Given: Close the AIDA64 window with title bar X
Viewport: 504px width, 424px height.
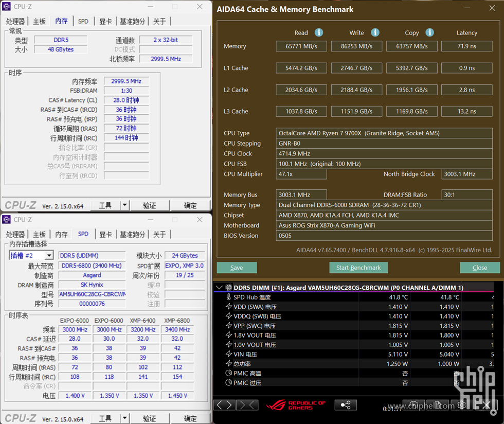Looking at the screenshot, I should point(492,8).
